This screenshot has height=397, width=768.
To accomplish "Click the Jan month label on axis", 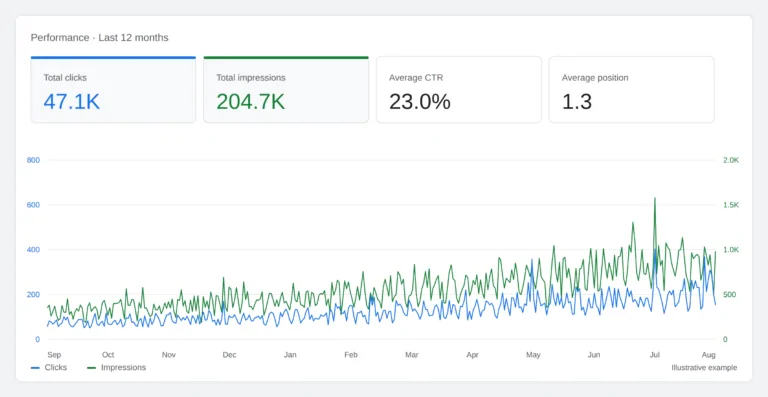I will 290,355.
